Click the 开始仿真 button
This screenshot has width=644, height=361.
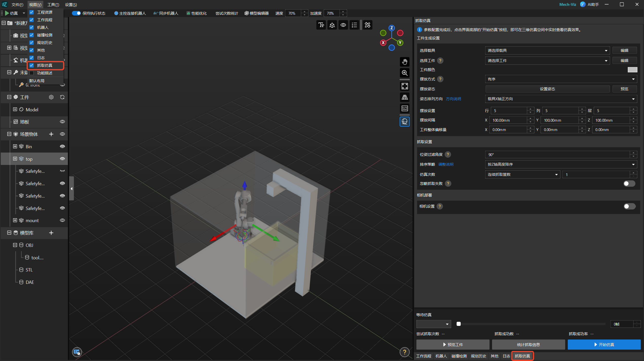(604, 344)
